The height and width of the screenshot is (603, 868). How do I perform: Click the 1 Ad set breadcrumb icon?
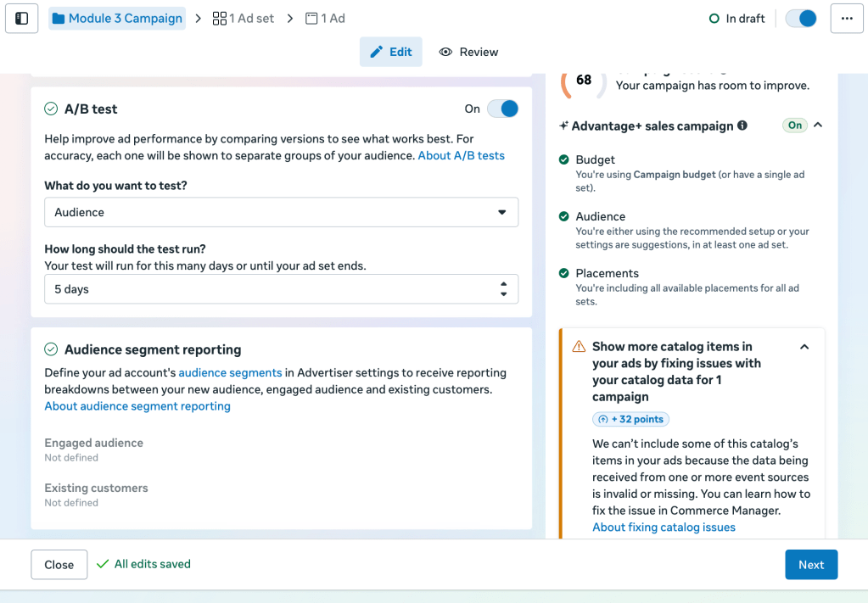220,19
